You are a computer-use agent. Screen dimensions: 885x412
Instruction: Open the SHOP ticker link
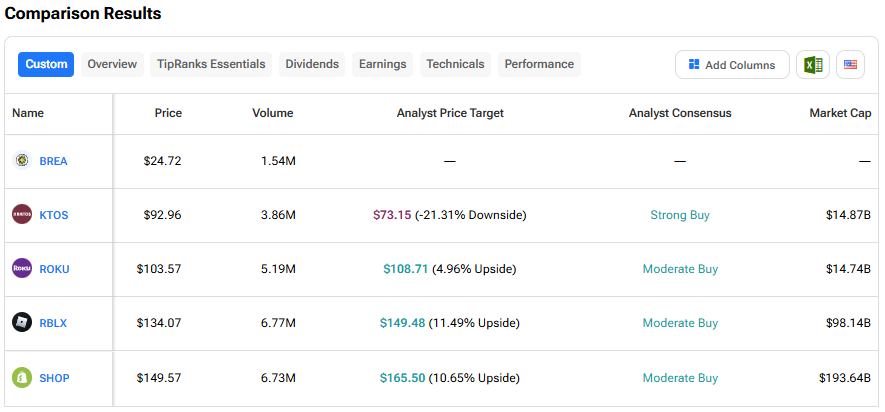[54, 378]
